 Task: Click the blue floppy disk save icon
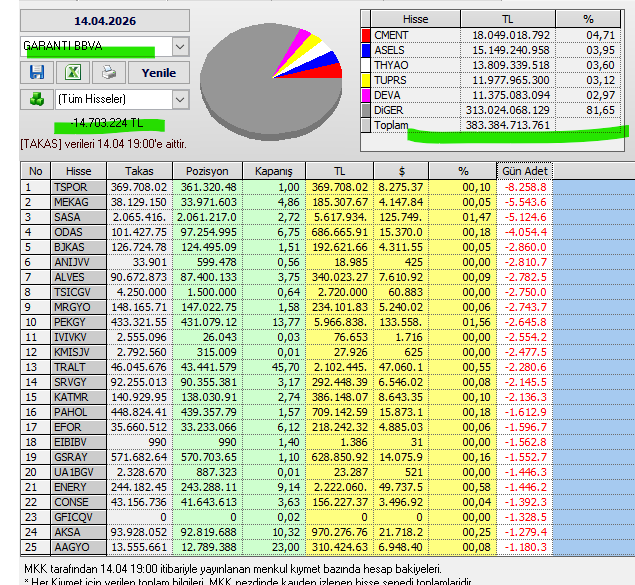pyautogui.click(x=37, y=72)
